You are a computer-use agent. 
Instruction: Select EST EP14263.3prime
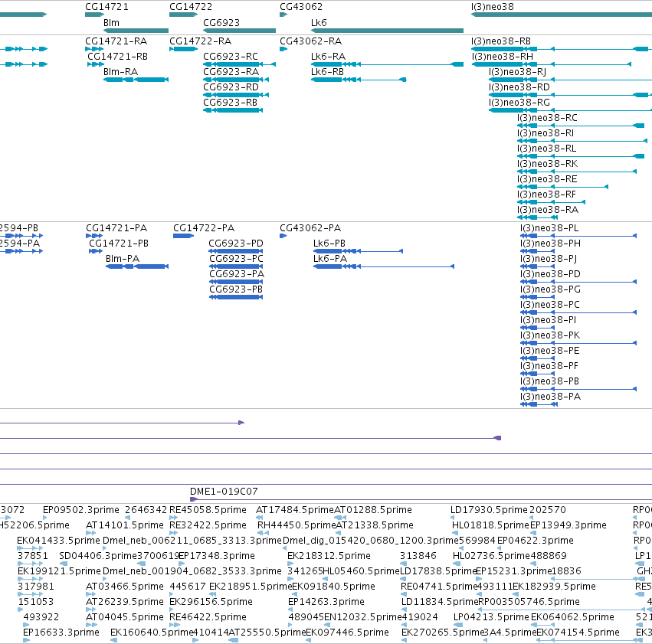tap(326, 602)
